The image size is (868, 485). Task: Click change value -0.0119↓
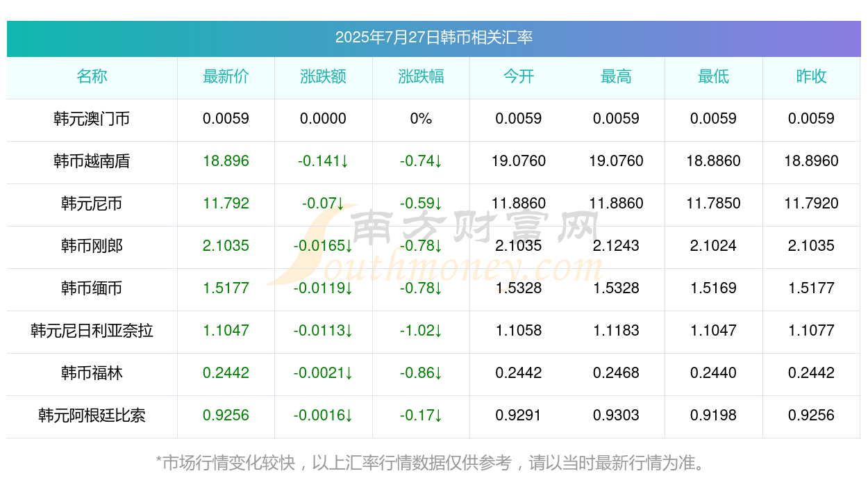tap(324, 288)
